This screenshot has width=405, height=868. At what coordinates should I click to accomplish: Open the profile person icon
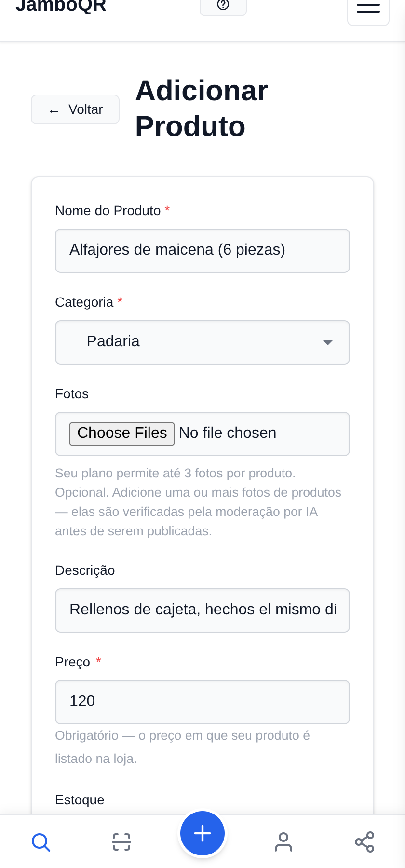click(283, 842)
